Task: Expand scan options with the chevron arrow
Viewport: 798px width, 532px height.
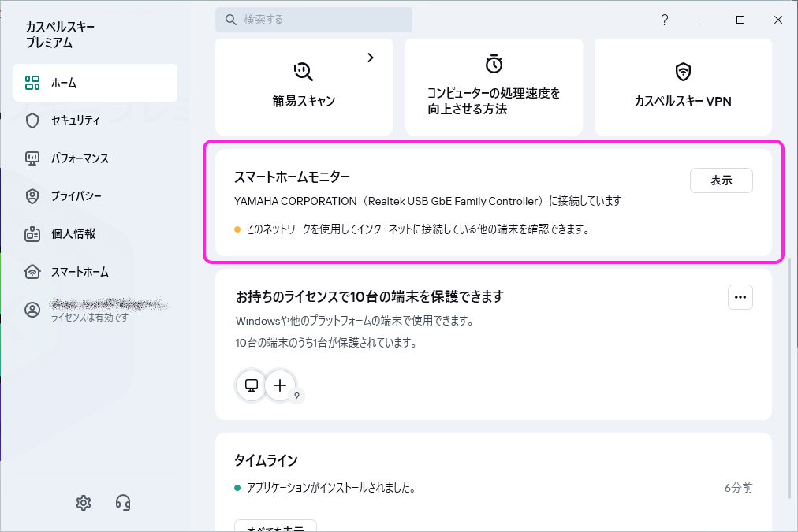Action: tap(371, 58)
